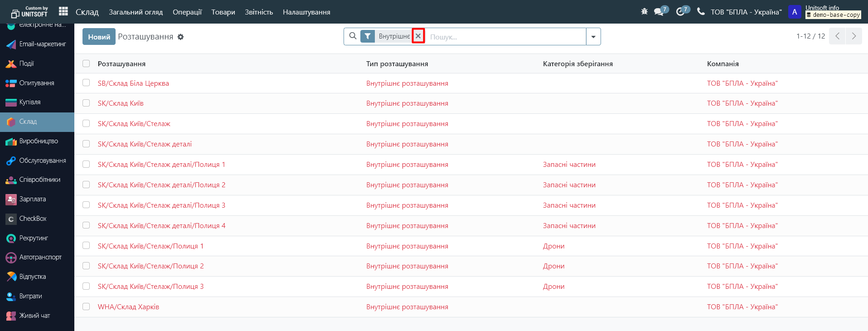Open Опитування app in sidebar

pos(37,83)
